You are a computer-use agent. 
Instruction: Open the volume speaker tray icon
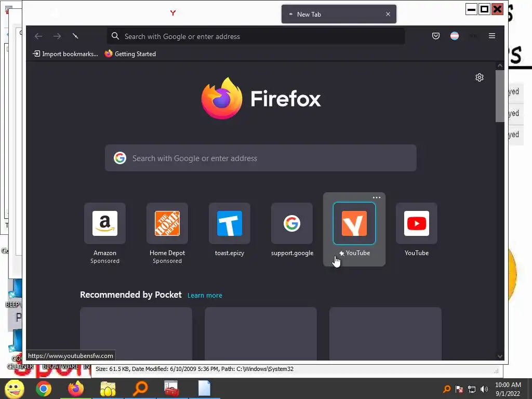pos(484,389)
